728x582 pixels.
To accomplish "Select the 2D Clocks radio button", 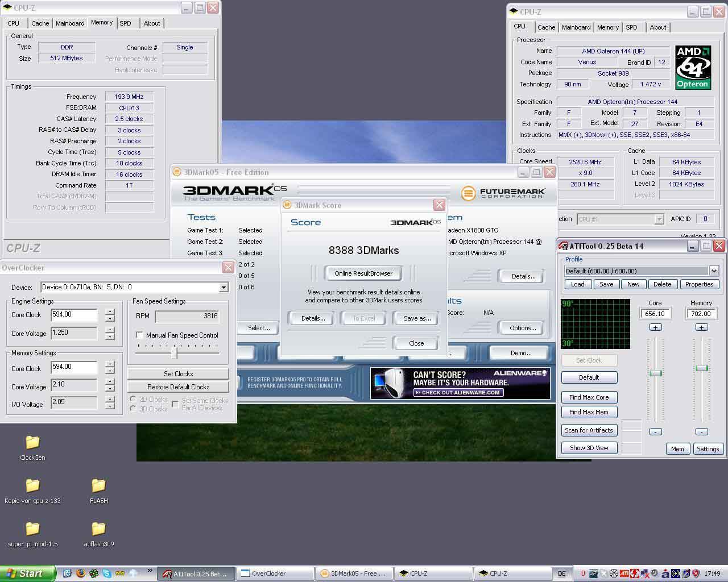I will [133, 400].
